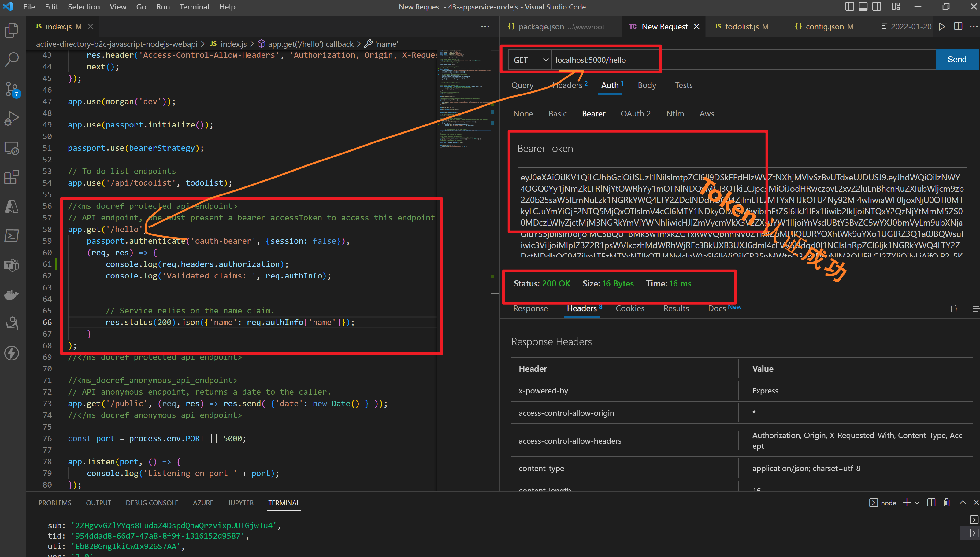Close the New Request tab
This screenshot has width=980, height=557.
point(696,26)
